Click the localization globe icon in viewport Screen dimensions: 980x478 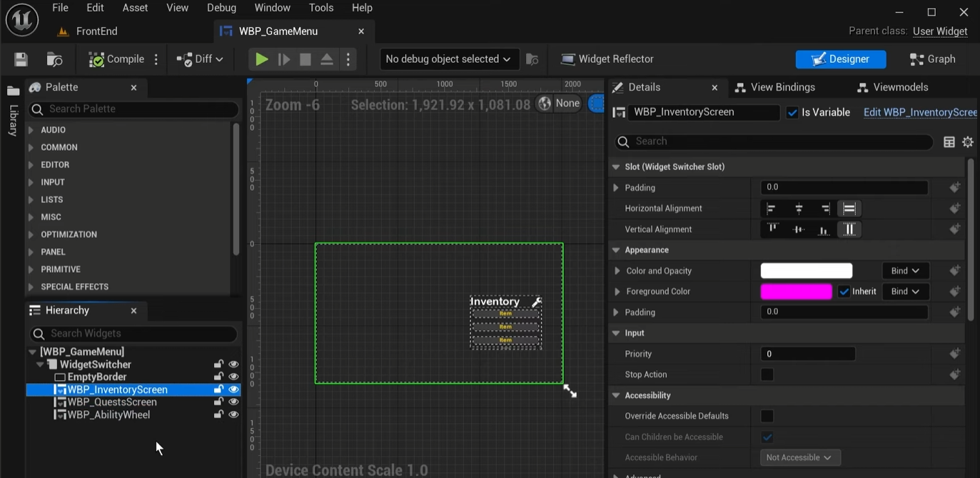[x=545, y=104]
